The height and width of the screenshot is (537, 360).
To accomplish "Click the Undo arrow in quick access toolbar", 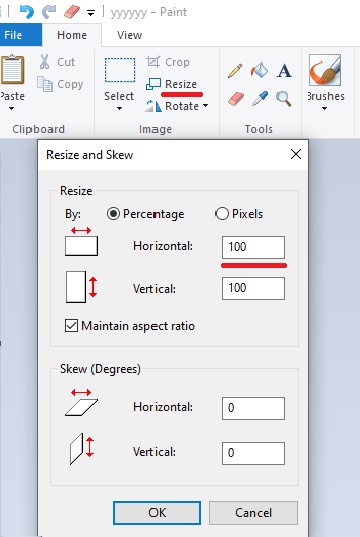I will click(27, 12).
